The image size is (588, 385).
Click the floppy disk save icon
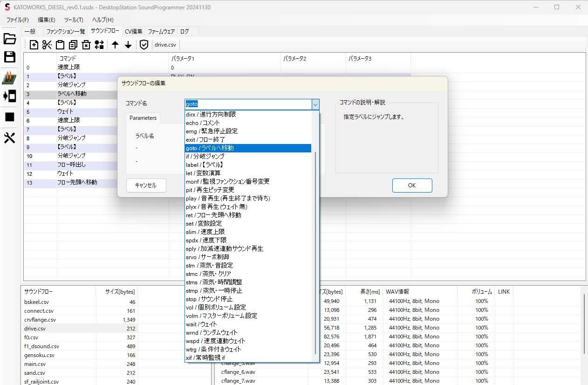tap(10, 57)
